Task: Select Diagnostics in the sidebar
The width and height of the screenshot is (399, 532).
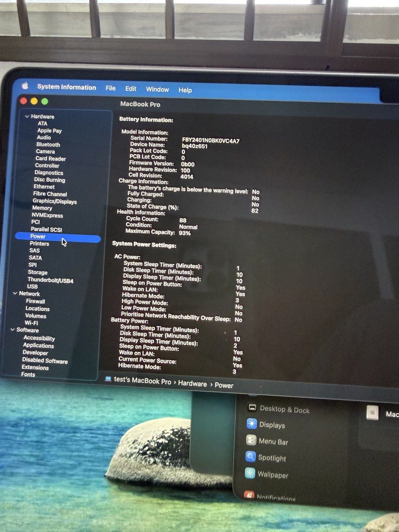Action: 49,173
